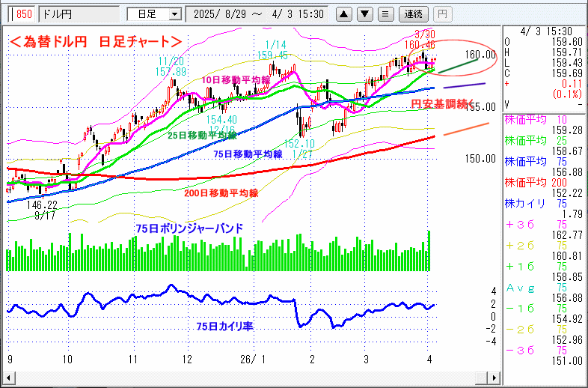This screenshot has height=388, width=588.
Task: Click the close price value 159.69
Action: click(x=567, y=73)
